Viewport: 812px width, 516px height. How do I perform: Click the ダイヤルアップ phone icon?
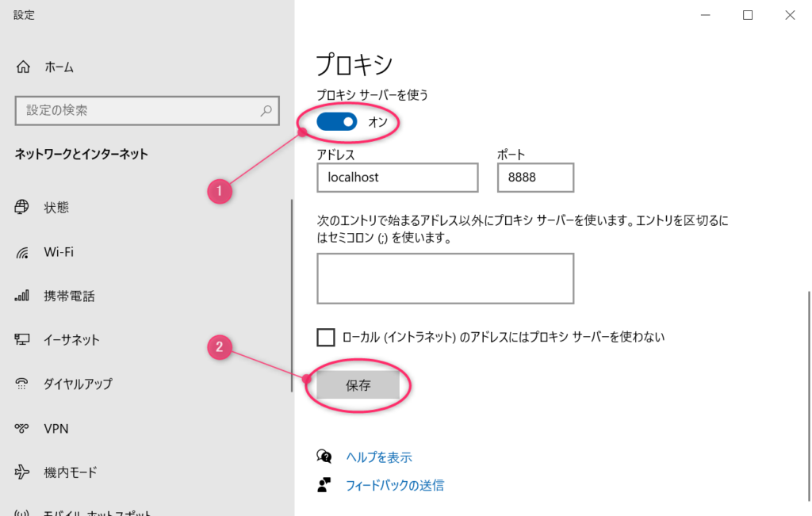click(x=21, y=384)
